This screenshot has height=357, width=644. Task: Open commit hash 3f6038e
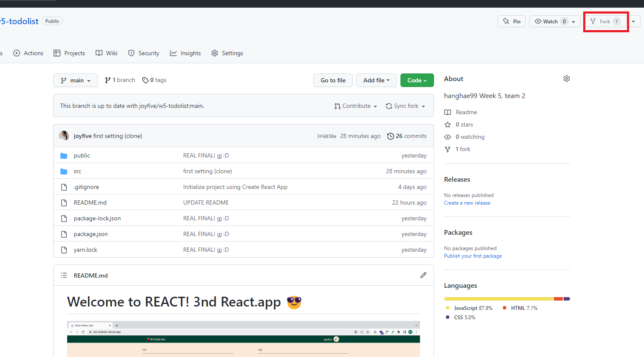(x=326, y=136)
